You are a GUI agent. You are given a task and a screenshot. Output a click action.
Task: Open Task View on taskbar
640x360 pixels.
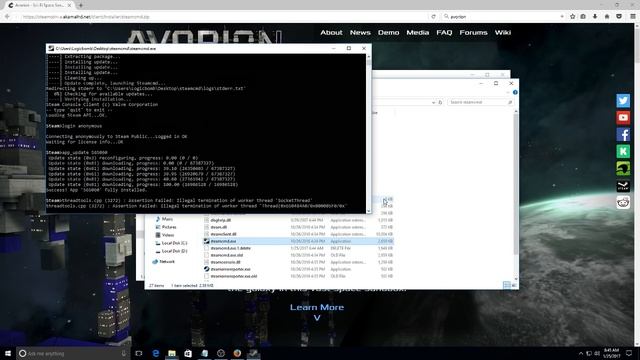click(x=139, y=353)
